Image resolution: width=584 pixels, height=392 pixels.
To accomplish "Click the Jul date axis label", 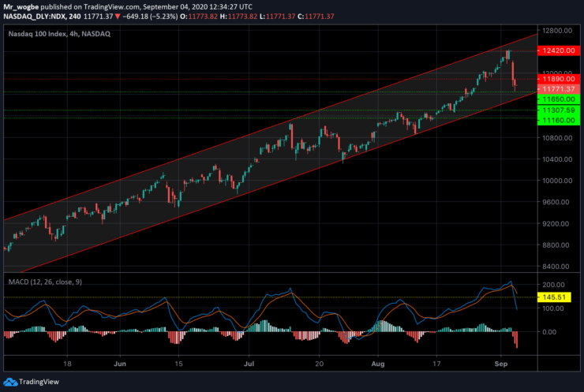I will pyautogui.click(x=249, y=364).
